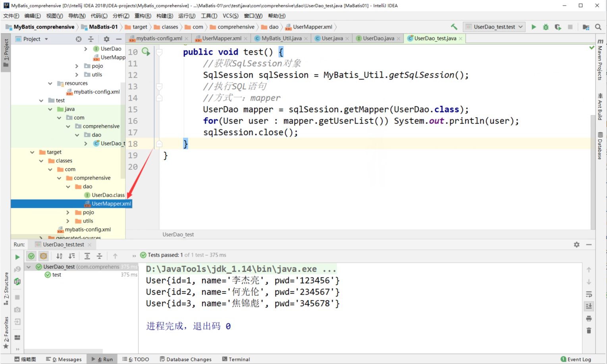This screenshot has height=364, width=607.
Task: Toggle show passed tests checkmark icon
Action: (31, 256)
